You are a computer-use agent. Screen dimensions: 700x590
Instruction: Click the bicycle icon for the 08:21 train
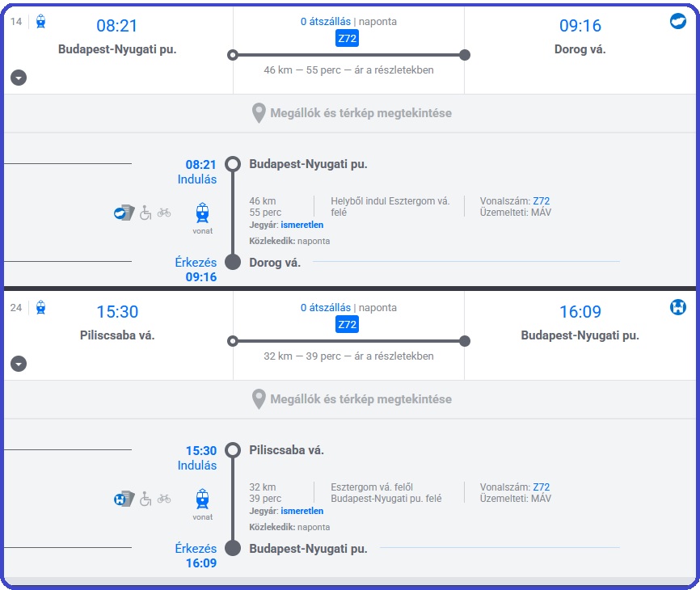(x=164, y=213)
